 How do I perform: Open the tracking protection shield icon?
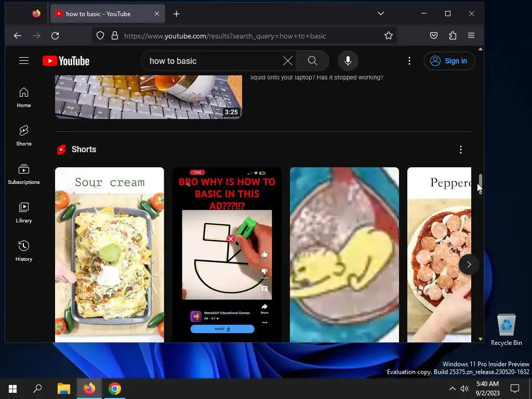[100, 36]
